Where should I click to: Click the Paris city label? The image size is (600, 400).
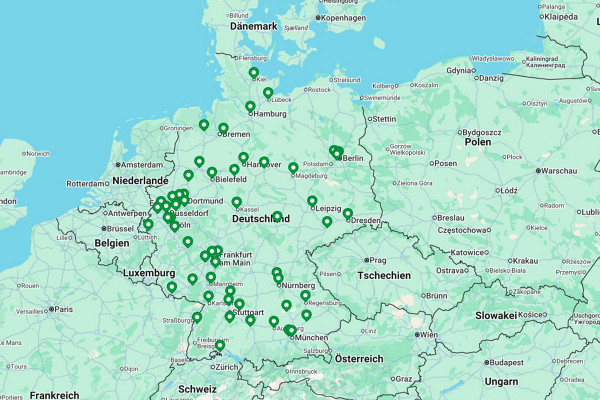[63, 309]
